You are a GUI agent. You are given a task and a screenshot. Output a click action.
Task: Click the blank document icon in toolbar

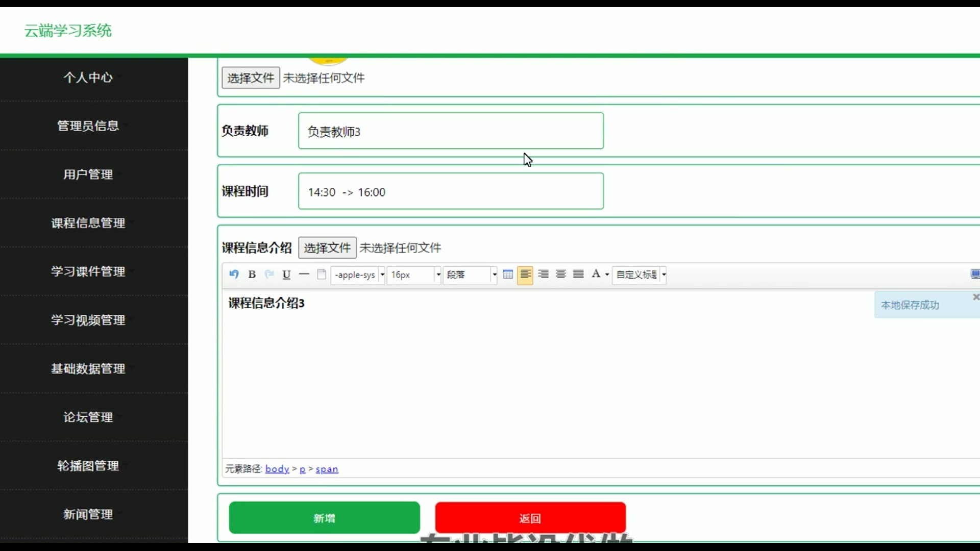322,274
